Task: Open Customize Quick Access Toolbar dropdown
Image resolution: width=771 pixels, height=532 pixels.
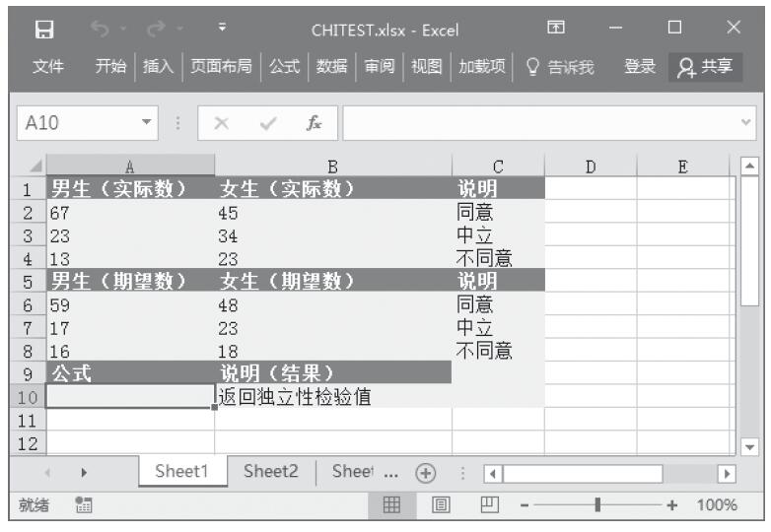Action: click(x=222, y=30)
